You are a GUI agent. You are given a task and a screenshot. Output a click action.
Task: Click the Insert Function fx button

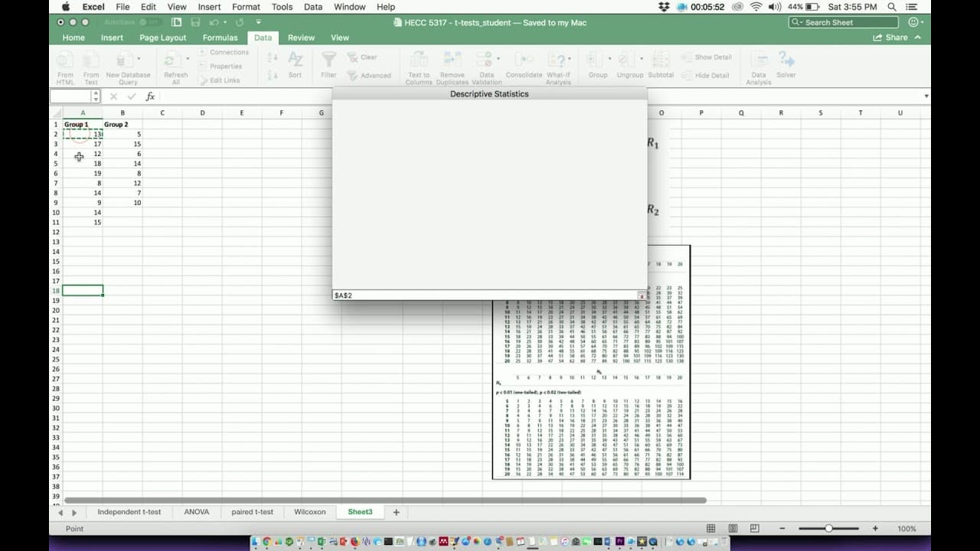point(150,96)
